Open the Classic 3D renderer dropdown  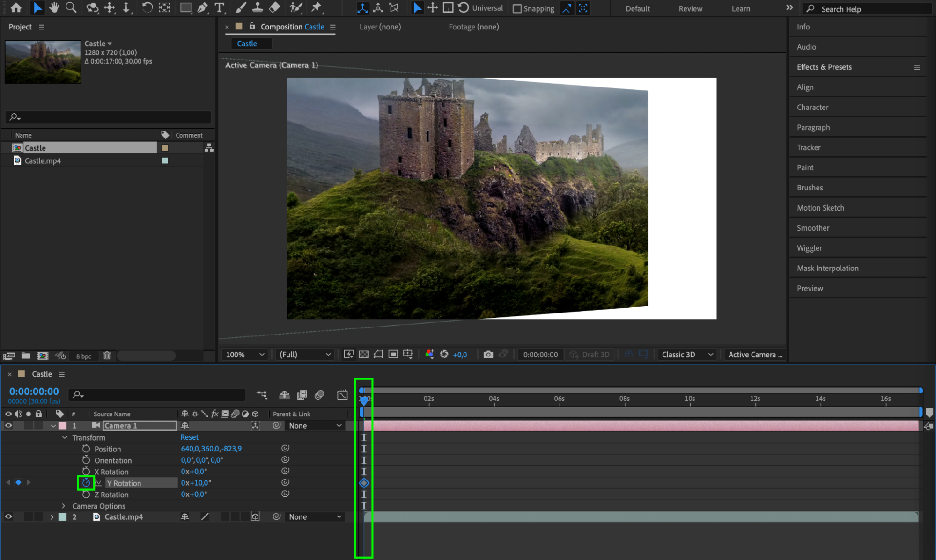(687, 355)
